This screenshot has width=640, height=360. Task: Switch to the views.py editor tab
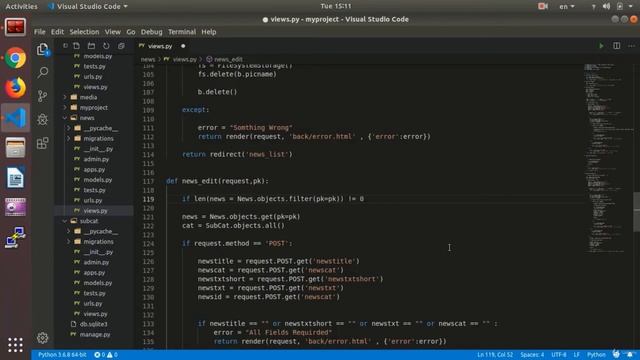(162, 46)
